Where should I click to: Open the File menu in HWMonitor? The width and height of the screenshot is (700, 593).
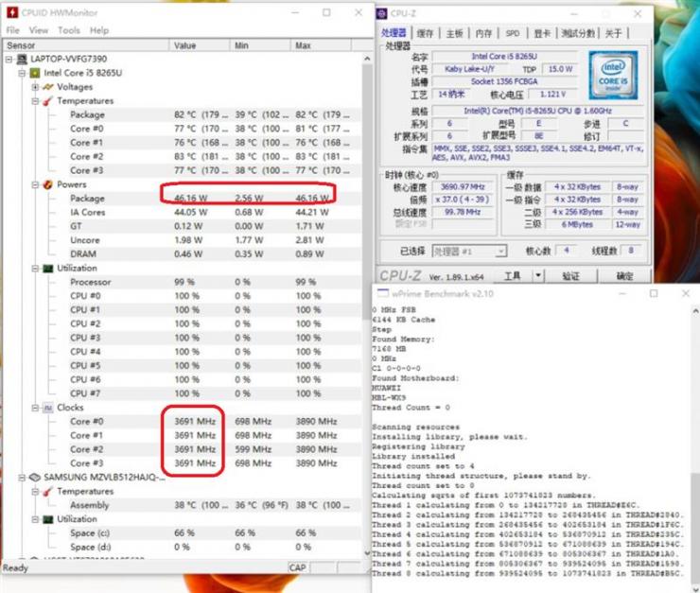pyautogui.click(x=12, y=30)
